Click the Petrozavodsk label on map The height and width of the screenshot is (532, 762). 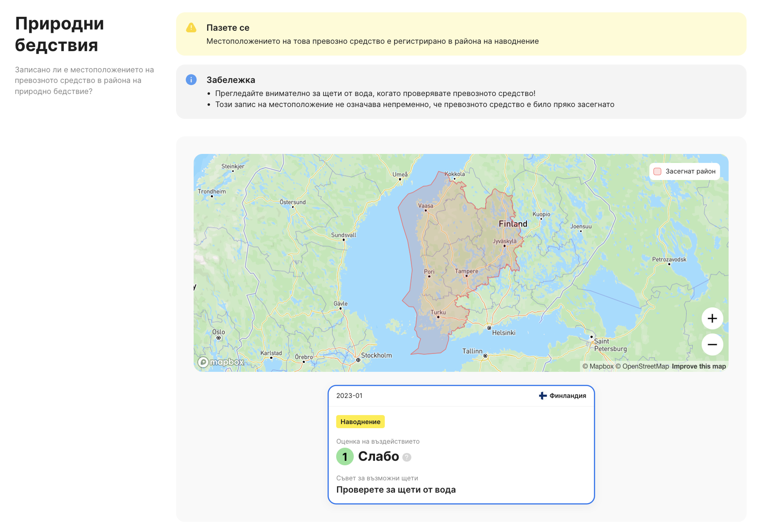point(669,259)
